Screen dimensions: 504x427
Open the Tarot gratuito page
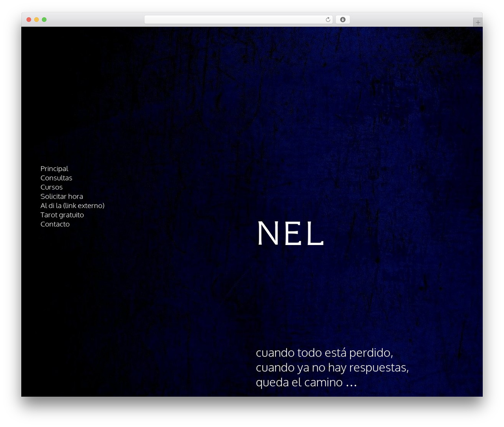[x=62, y=215]
